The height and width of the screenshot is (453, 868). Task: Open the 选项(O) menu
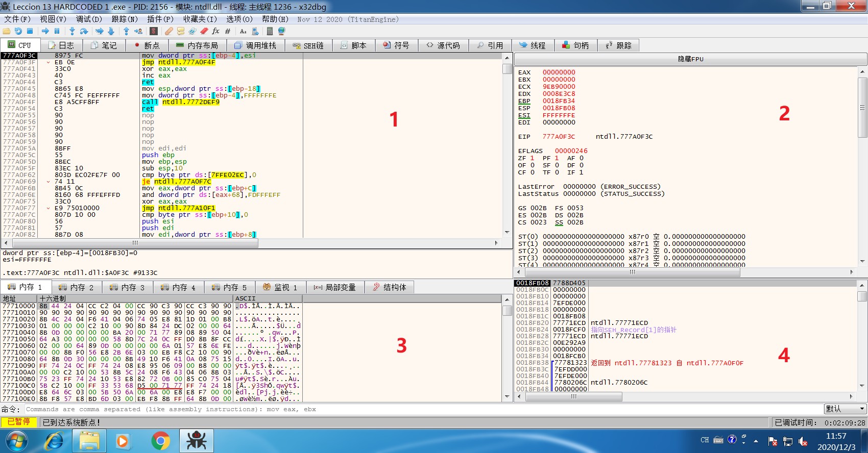[239, 19]
